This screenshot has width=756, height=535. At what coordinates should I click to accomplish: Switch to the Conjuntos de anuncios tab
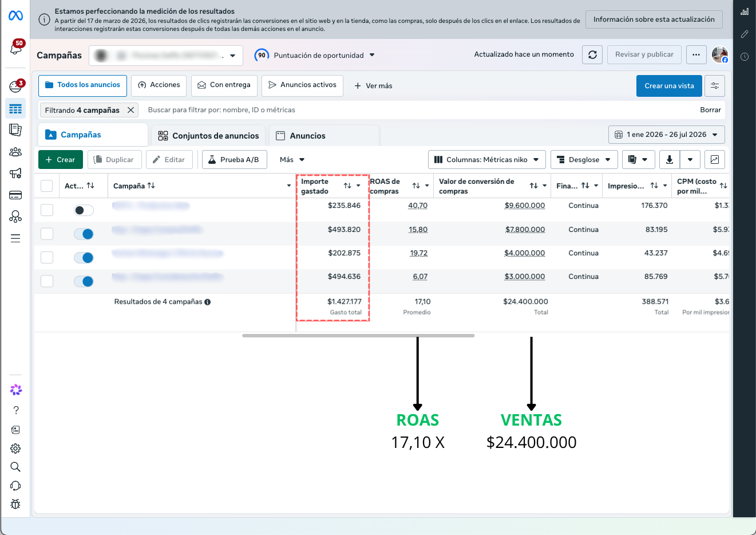pyautogui.click(x=209, y=136)
